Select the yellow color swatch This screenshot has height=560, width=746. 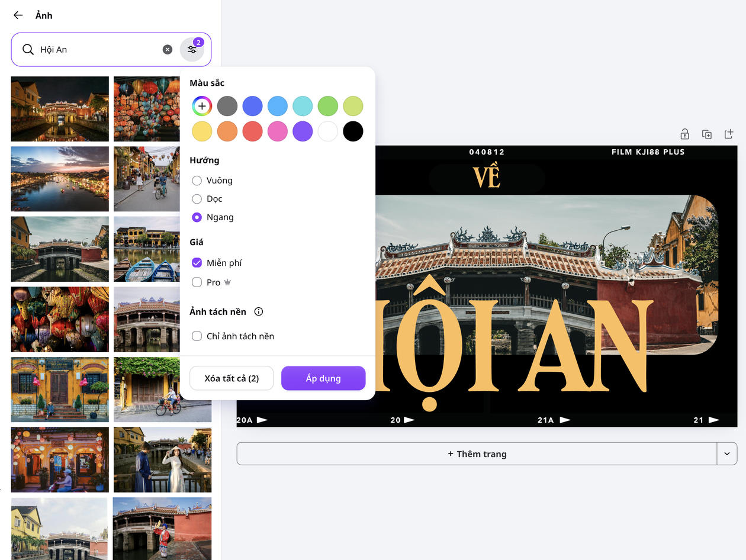tap(202, 131)
